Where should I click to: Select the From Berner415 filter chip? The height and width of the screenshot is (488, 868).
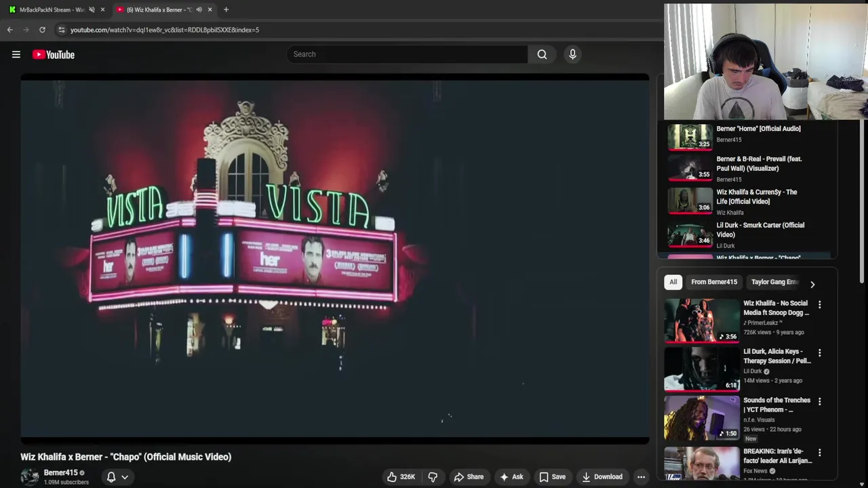click(714, 282)
